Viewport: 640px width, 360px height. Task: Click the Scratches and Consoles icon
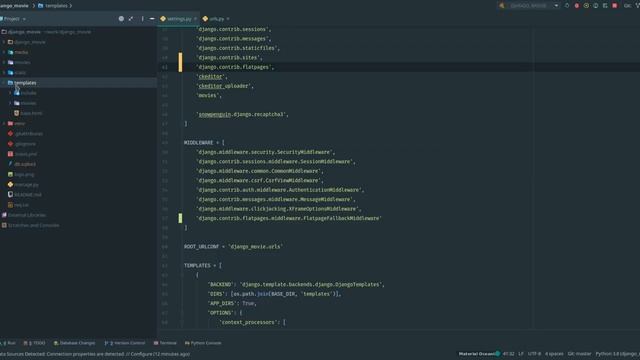tap(4, 225)
